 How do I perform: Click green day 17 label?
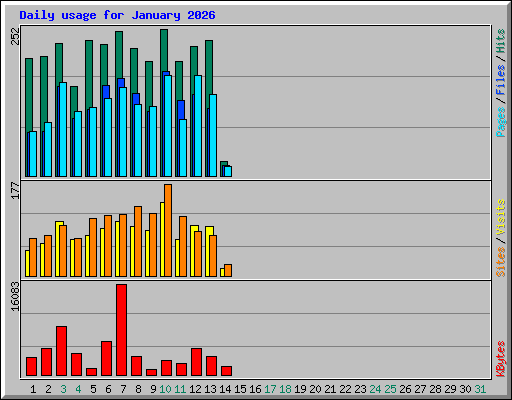tap(270, 389)
